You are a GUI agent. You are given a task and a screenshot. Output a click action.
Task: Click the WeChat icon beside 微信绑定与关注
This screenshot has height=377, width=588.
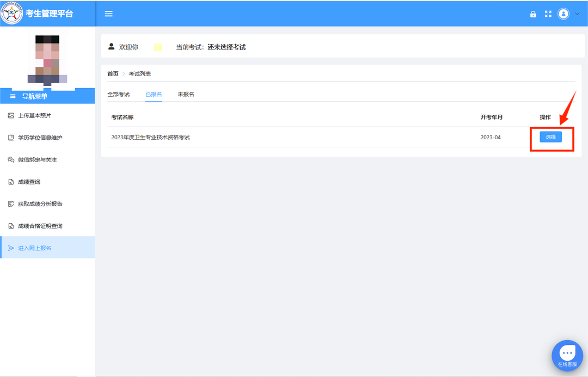click(11, 160)
